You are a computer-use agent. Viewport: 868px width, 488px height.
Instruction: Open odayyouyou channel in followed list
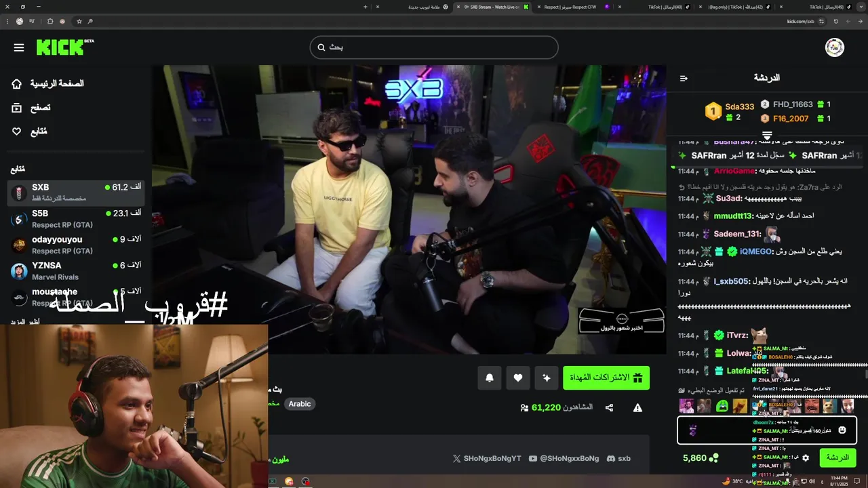tap(76, 245)
